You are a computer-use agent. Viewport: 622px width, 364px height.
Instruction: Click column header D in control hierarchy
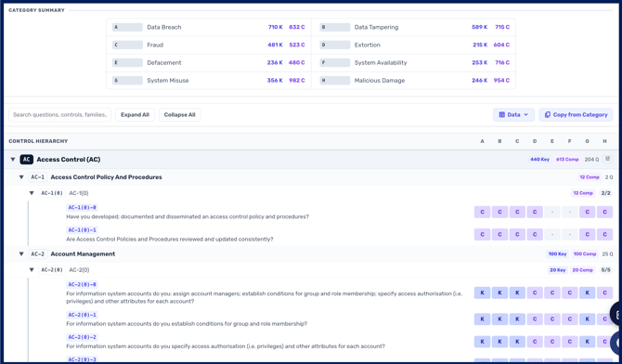click(535, 141)
